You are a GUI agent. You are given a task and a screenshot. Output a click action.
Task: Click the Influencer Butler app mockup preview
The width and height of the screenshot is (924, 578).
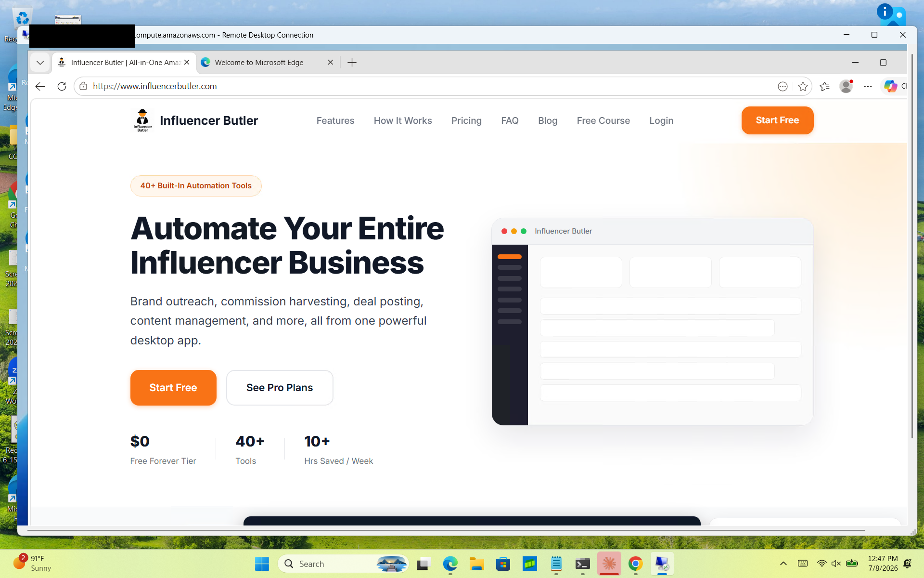click(x=653, y=322)
